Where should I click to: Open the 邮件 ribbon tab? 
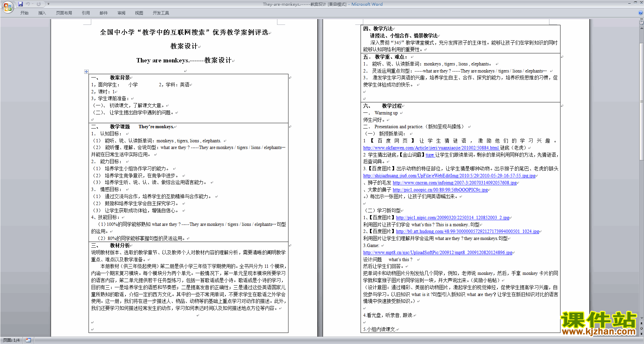[104, 13]
